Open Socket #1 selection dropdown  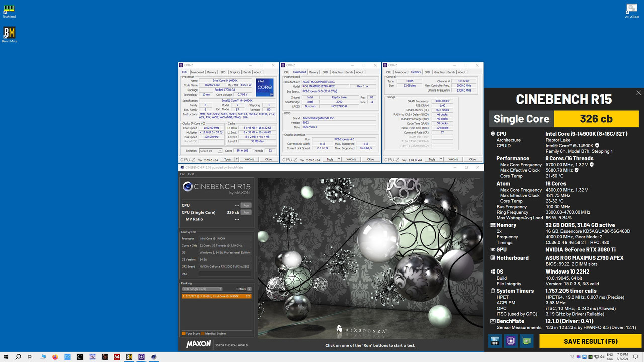210,151
